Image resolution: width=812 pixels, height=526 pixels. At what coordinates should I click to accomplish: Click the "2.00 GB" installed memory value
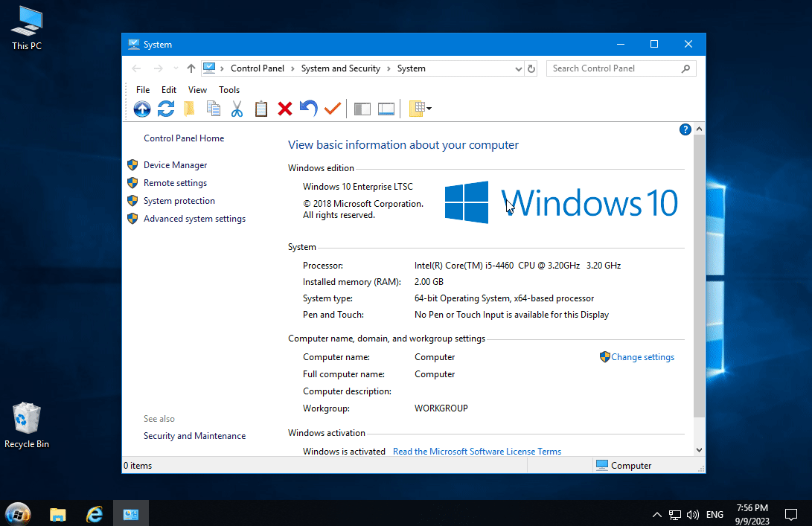[x=429, y=282]
